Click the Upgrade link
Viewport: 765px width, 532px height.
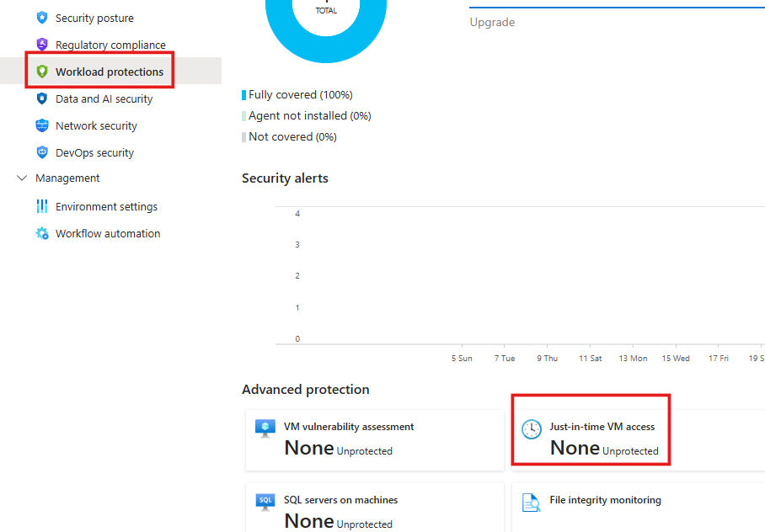click(x=492, y=22)
